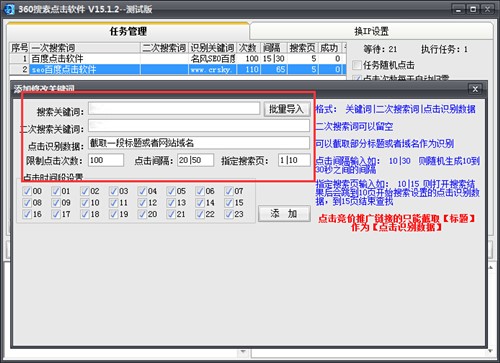Viewport: 500px width, 363px height.
Task: Focus the 搜索关键词 input field
Action: 174,109
